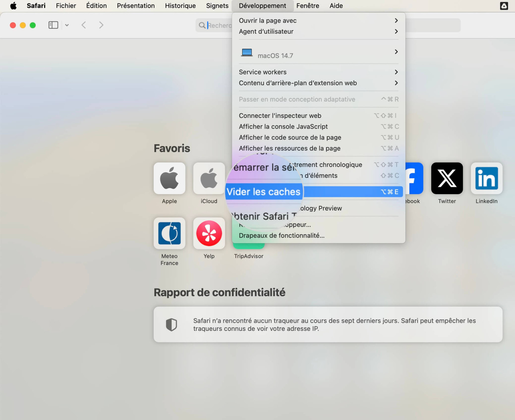Expand the macOS 14.7 device submenu

[x=319, y=52]
